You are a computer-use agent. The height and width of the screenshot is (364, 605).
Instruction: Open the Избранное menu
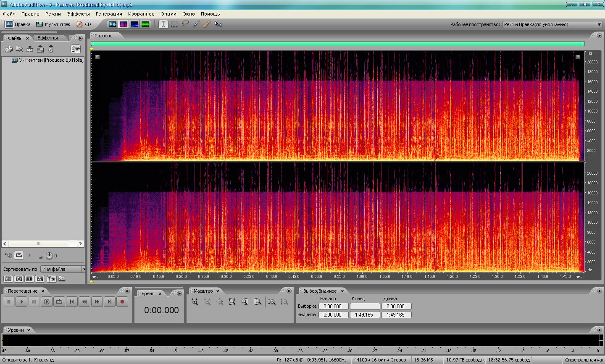(141, 14)
